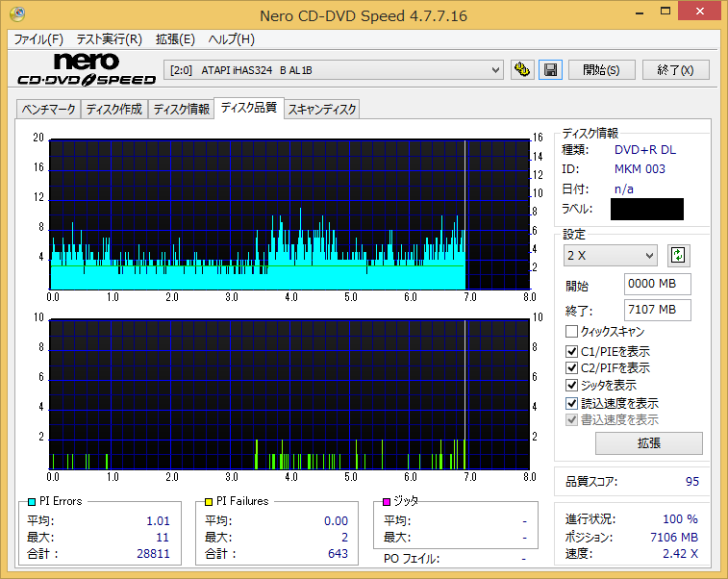Minimize the Nero CD-DVD Speed window
This screenshot has height=579, width=728.
[x=640, y=13]
